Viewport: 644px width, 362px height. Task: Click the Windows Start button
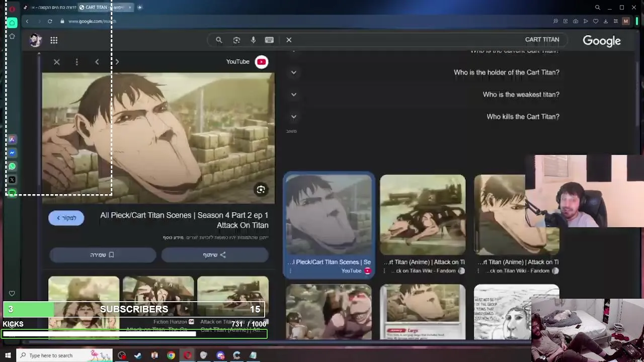(x=8, y=355)
